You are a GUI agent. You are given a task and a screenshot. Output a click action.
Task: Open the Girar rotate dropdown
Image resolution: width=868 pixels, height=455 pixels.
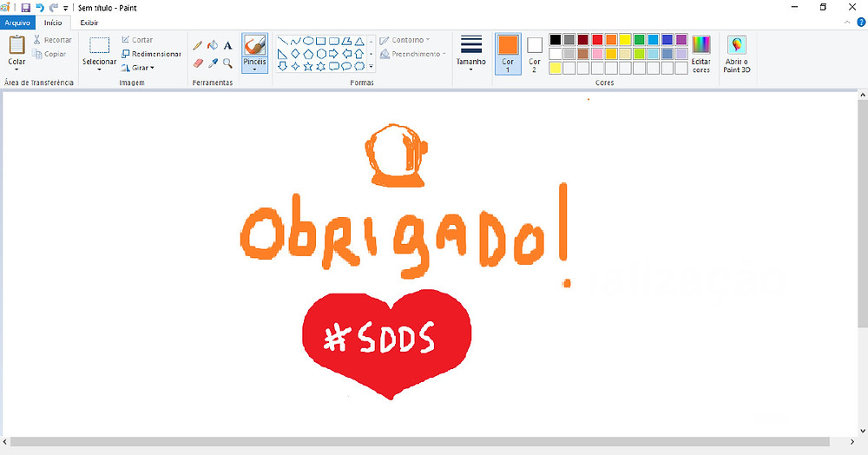(137, 68)
